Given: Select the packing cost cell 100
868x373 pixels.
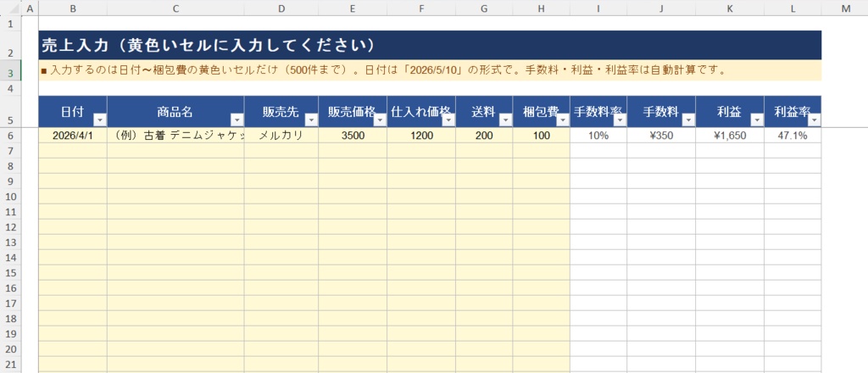Looking at the screenshot, I should 542,136.
